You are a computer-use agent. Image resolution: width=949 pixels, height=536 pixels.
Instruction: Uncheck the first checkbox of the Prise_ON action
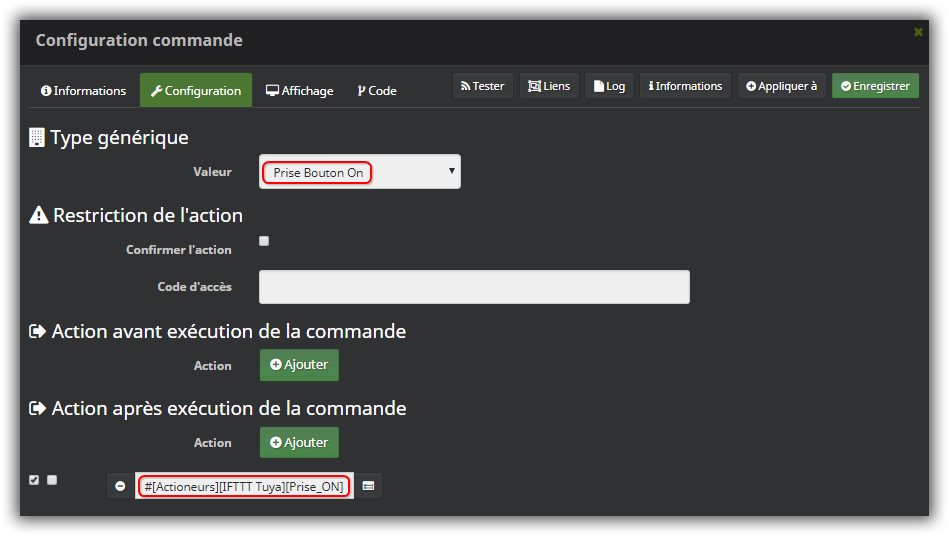(34, 480)
